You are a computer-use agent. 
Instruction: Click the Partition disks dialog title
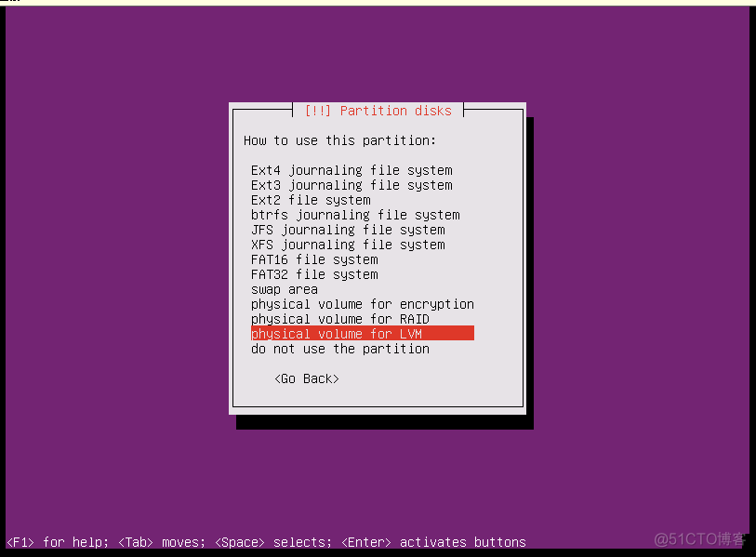pyautogui.click(x=378, y=110)
